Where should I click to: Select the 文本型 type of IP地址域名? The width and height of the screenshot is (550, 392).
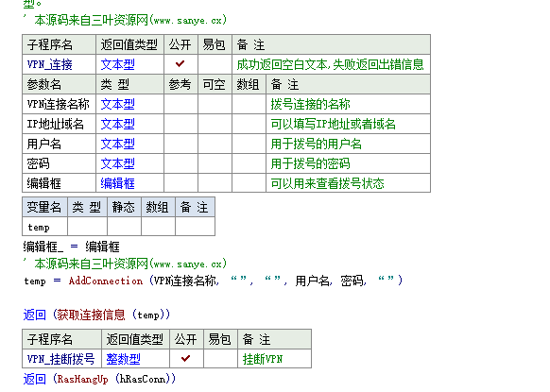[118, 124]
